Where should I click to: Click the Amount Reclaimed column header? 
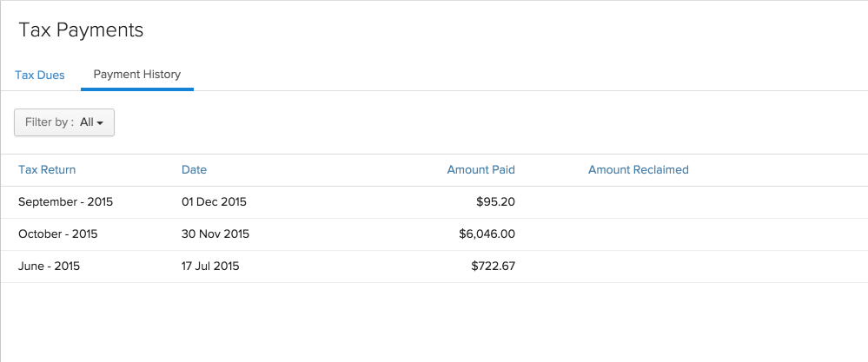(x=638, y=170)
